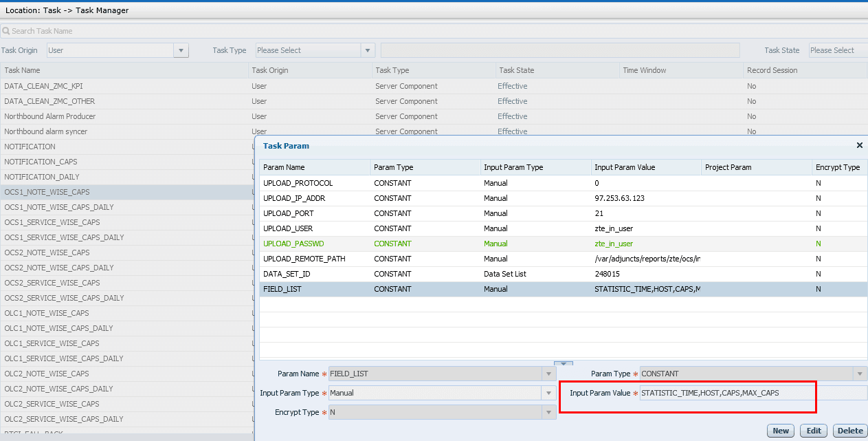Image resolution: width=868 pixels, height=441 pixels.
Task: Collapse the param list splitter arrow
Action: (x=563, y=364)
